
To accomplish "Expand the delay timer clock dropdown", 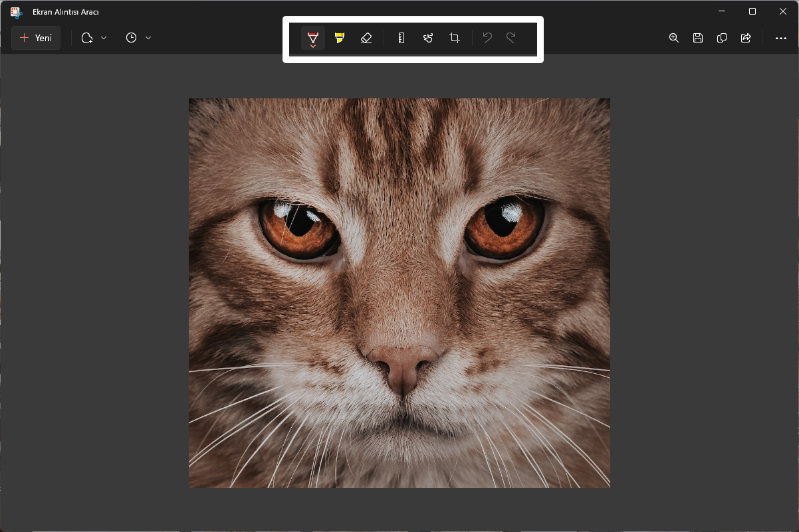I will [x=138, y=38].
